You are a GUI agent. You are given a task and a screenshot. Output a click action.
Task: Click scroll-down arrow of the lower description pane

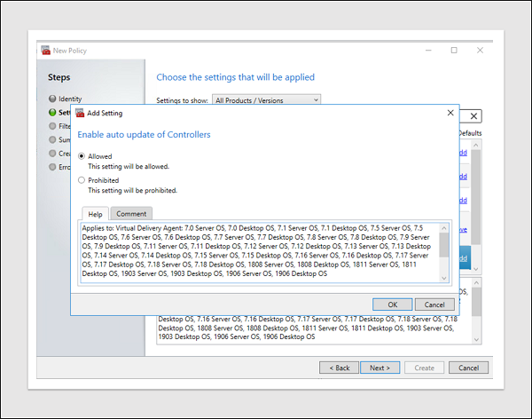(x=475, y=339)
